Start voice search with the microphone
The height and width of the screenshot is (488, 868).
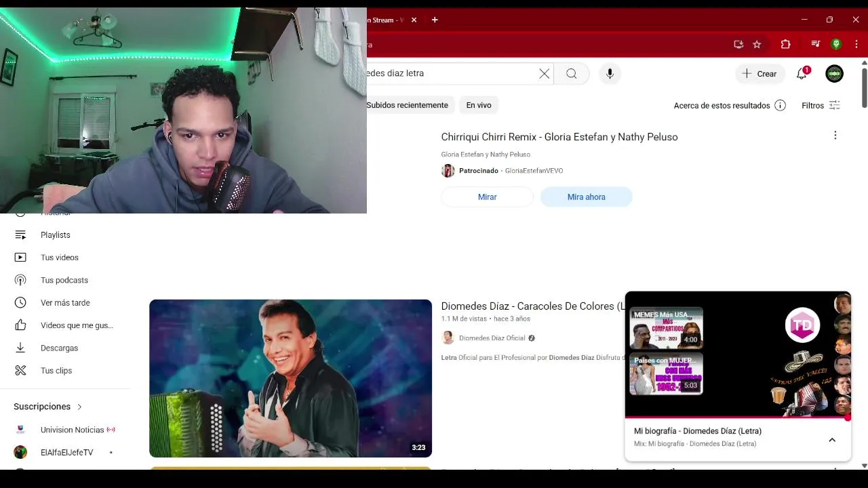tap(610, 74)
